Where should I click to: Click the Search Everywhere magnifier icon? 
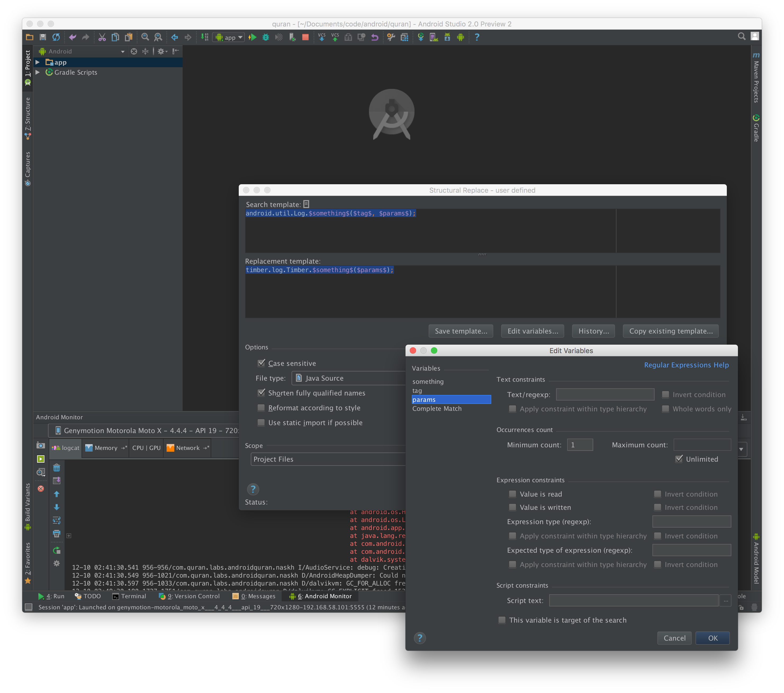point(741,37)
